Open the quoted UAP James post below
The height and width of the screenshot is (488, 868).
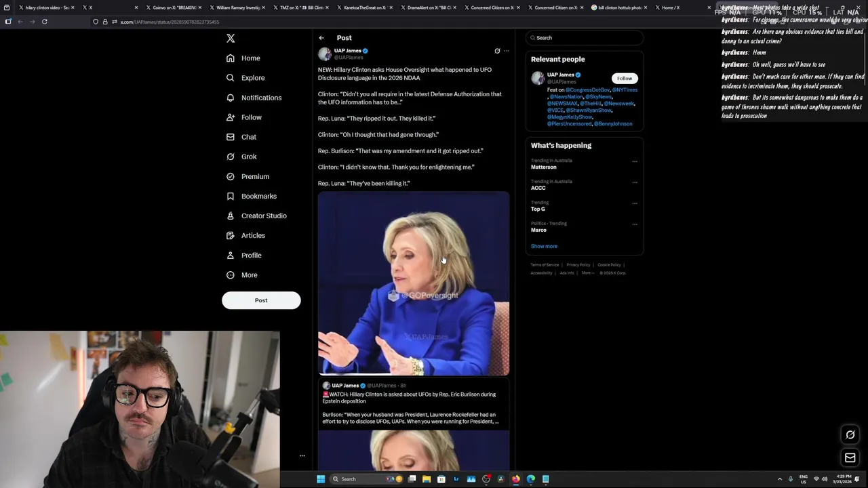pos(414,424)
